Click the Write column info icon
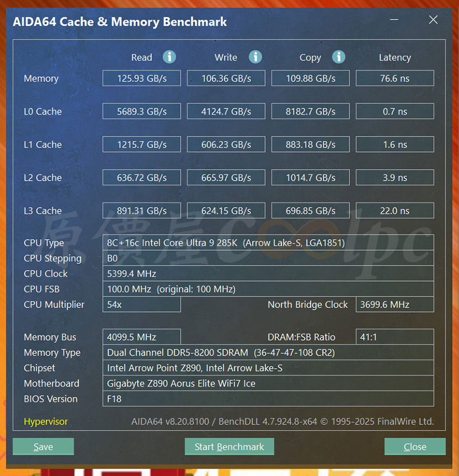 coord(255,57)
